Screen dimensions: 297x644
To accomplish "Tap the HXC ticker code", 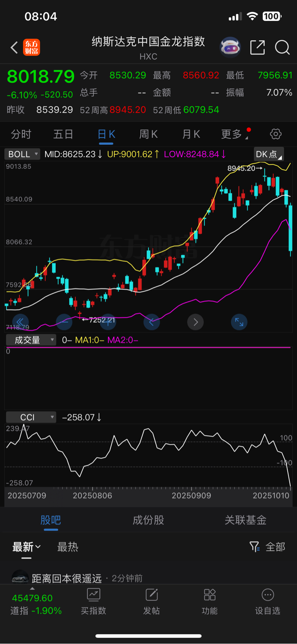I will click(x=148, y=57).
